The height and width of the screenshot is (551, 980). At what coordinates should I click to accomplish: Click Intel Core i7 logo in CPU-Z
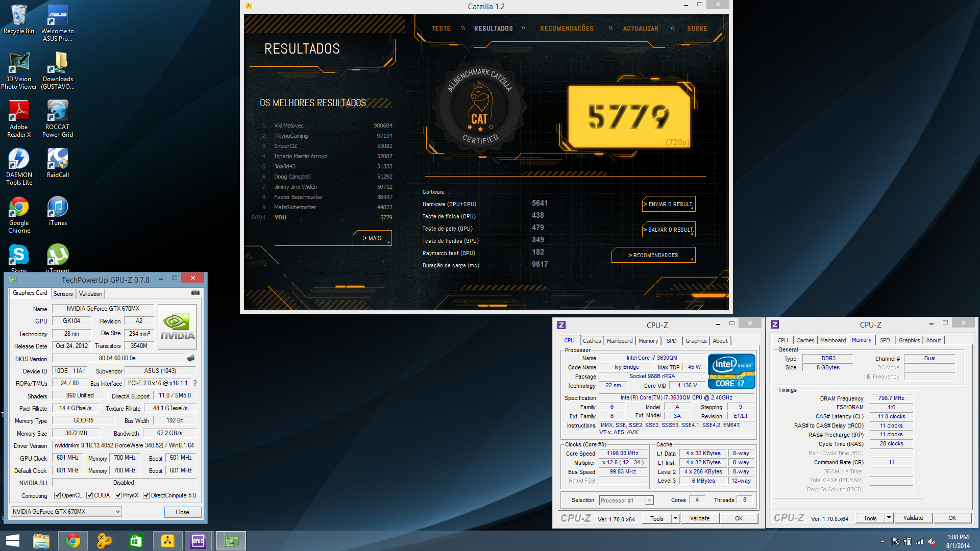[x=731, y=371]
